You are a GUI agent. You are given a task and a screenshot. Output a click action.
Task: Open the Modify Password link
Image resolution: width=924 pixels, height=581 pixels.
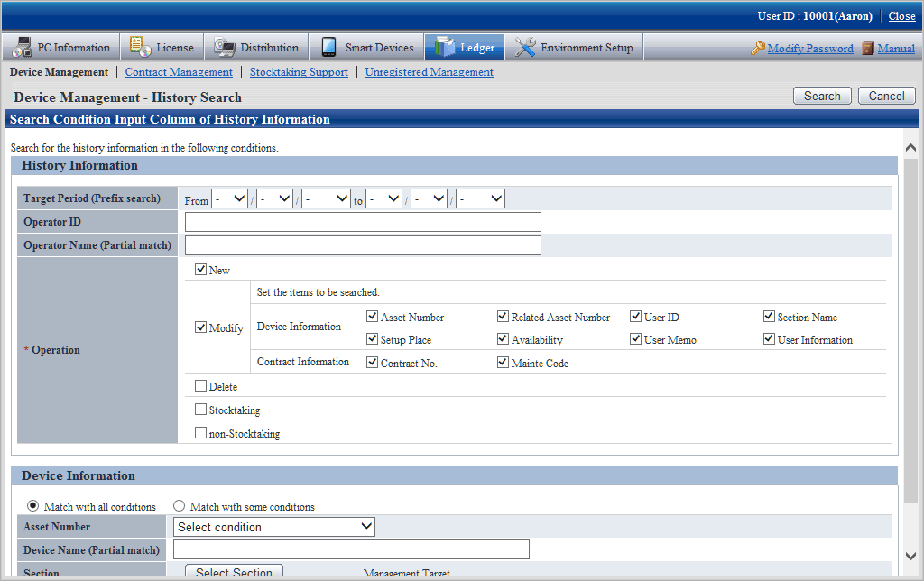(x=809, y=49)
